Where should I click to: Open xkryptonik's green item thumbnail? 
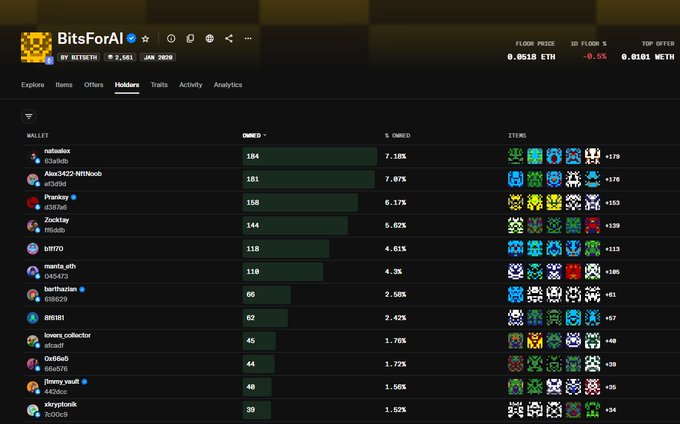click(592, 410)
